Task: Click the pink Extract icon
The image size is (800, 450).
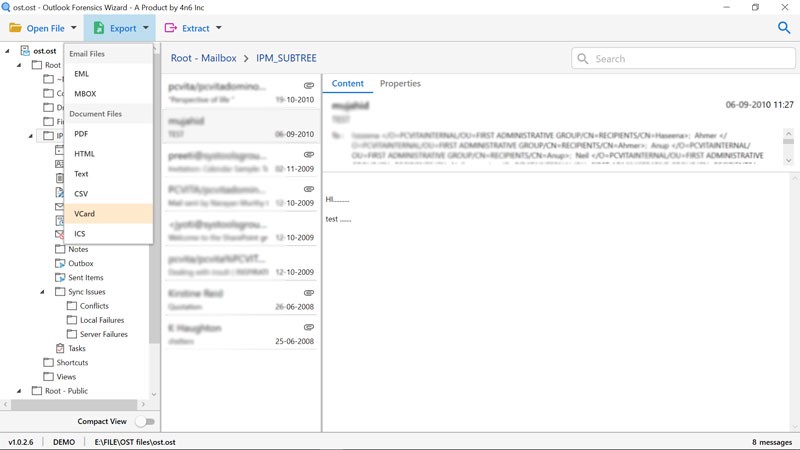Action: tap(170, 28)
